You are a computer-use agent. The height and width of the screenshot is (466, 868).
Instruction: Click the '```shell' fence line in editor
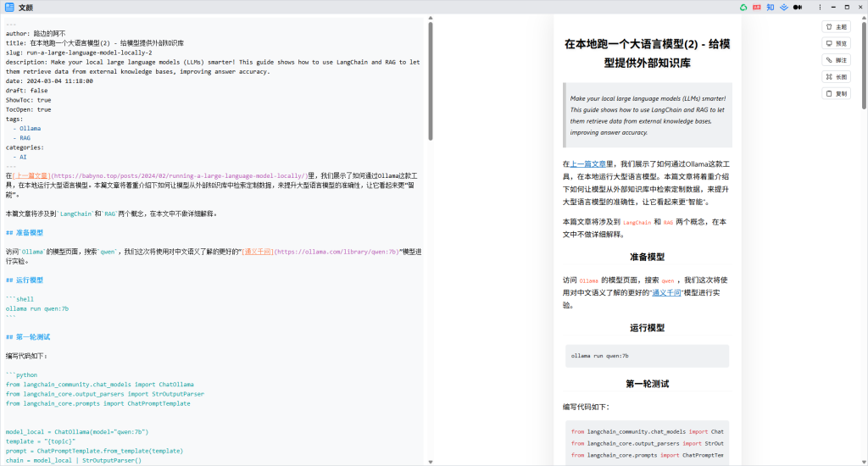[20, 299]
